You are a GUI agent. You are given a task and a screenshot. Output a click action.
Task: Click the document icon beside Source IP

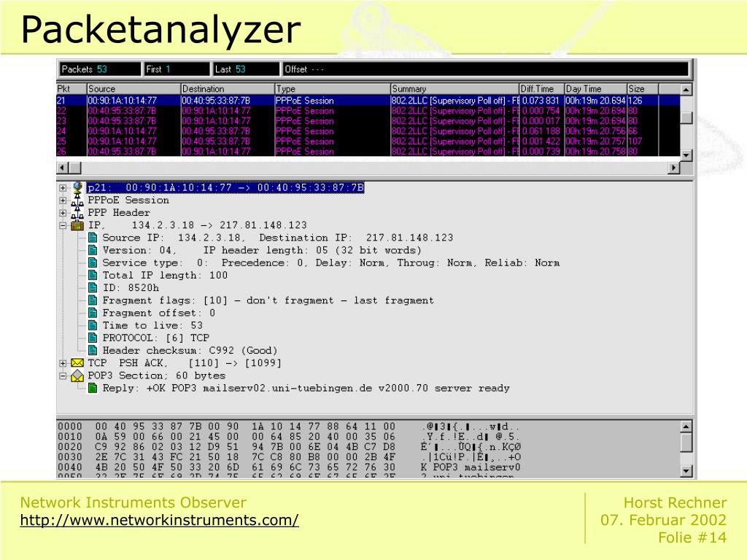pos(93,238)
